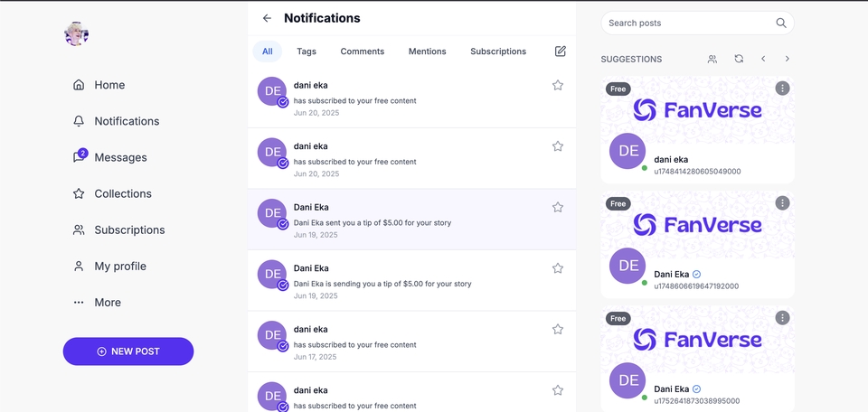Show next suggestions with right chevron
Screen dimensions: 868x412
[x=788, y=59]
